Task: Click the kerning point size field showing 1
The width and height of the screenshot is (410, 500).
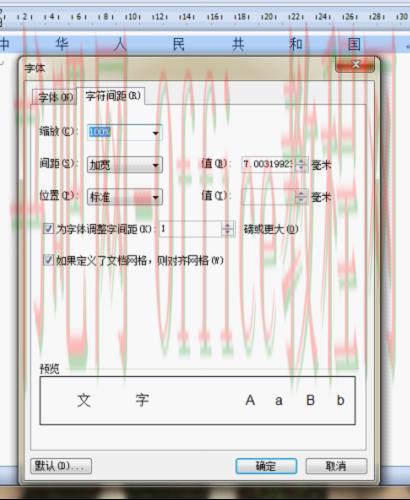Action: click(191, 229)
